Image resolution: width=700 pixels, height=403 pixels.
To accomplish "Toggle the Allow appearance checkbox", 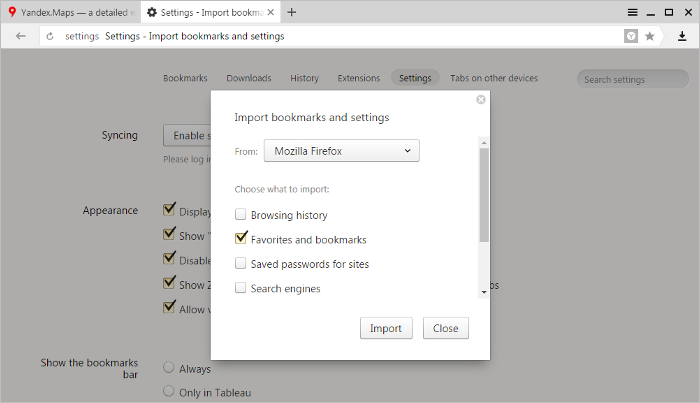I will tap(169, 307).
